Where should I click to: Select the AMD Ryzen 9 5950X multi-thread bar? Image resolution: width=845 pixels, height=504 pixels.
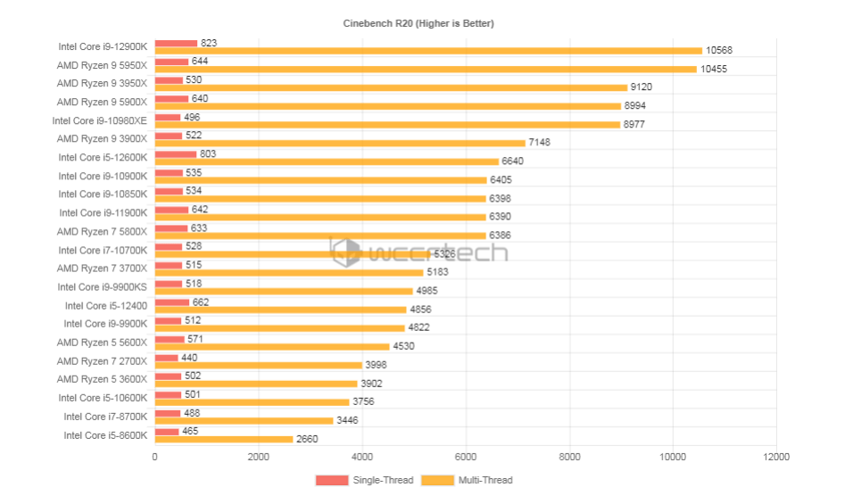click(426, 69)
